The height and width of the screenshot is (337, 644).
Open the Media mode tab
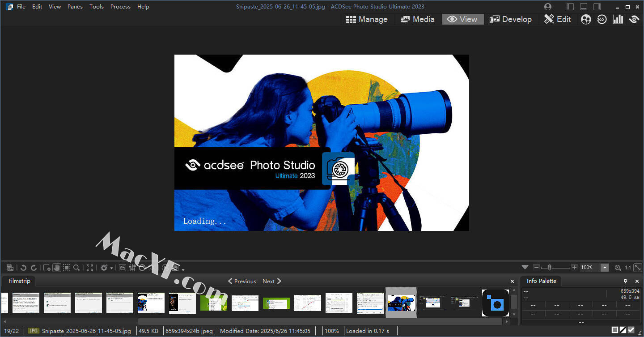click(x=417, y=19)
